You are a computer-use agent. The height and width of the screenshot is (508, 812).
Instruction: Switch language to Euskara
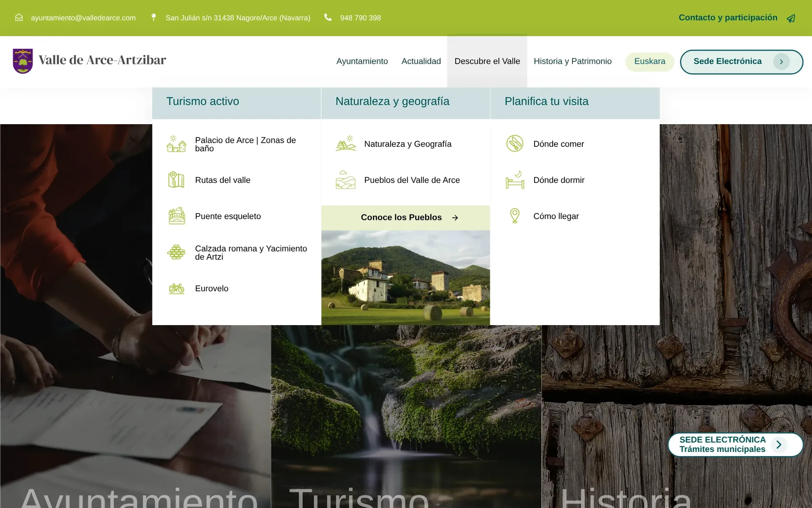[x=650, y=61]
